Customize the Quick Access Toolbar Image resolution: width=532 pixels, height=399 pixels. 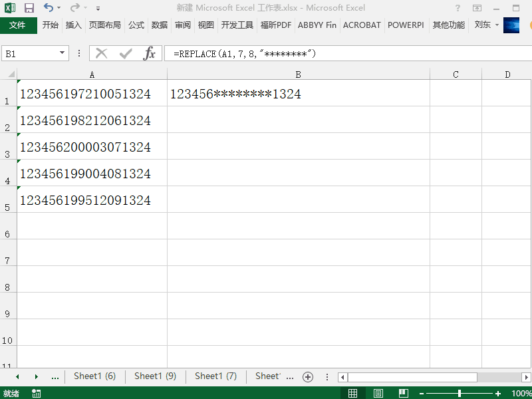(98, 8)
